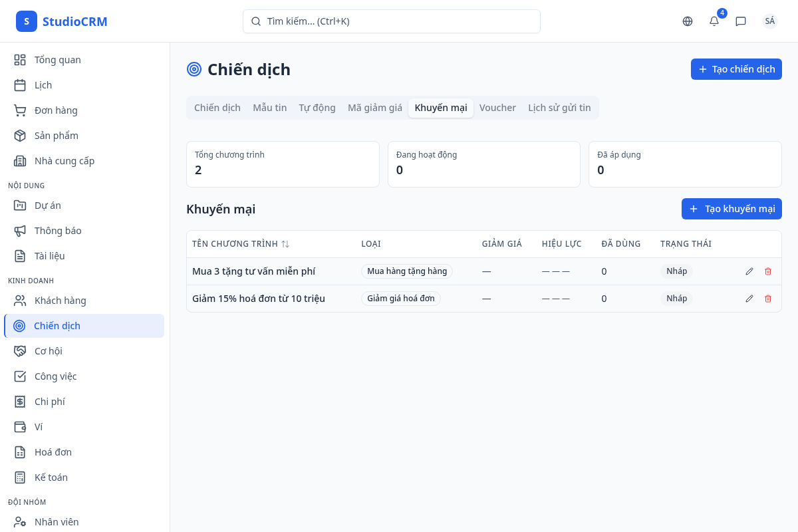Edit the 'Giảm 15% hoá đơn' promotion
The height and width of the screenshot is (532, 798).
point(749,299)
